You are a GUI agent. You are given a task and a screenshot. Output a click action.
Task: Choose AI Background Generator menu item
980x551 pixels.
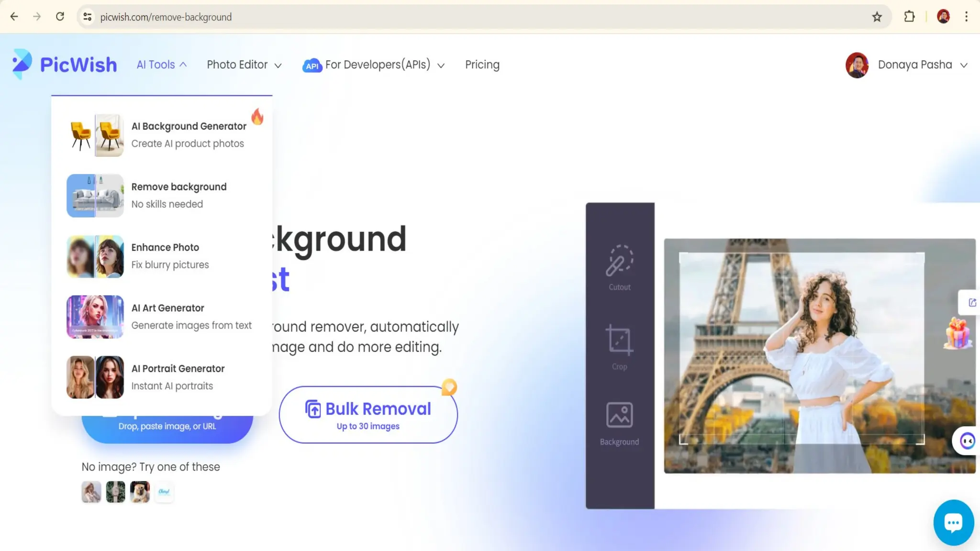pyautogui.click(x=189, y=126)
